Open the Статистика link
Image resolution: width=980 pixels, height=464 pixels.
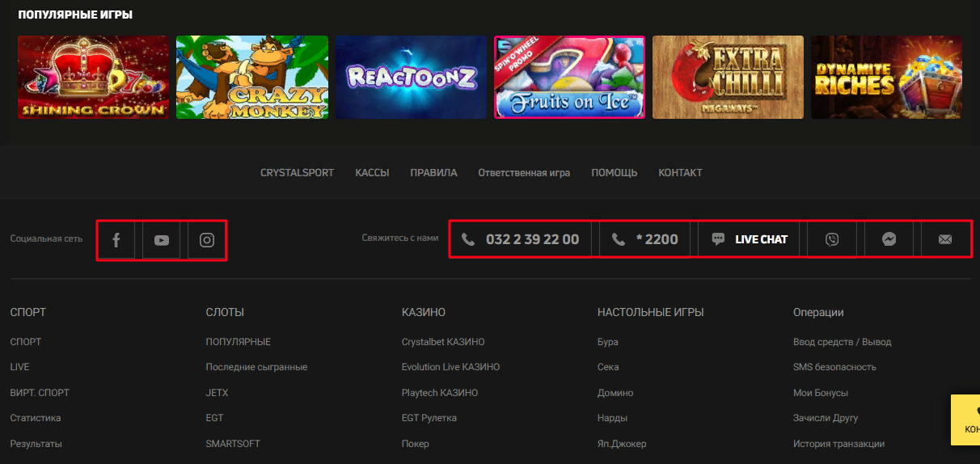coord(36,418)
